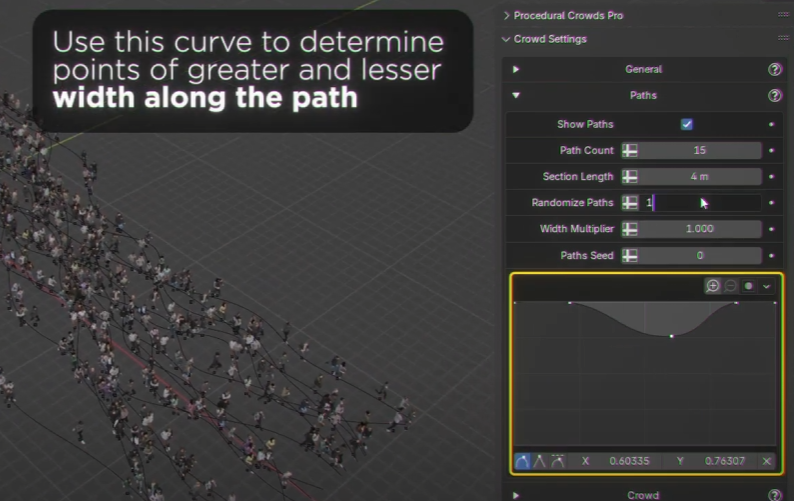The width and height of the screenshot is (794, 501).
Task: Expand the Procedural Crowds Pro panel
Action: point(506,16)
